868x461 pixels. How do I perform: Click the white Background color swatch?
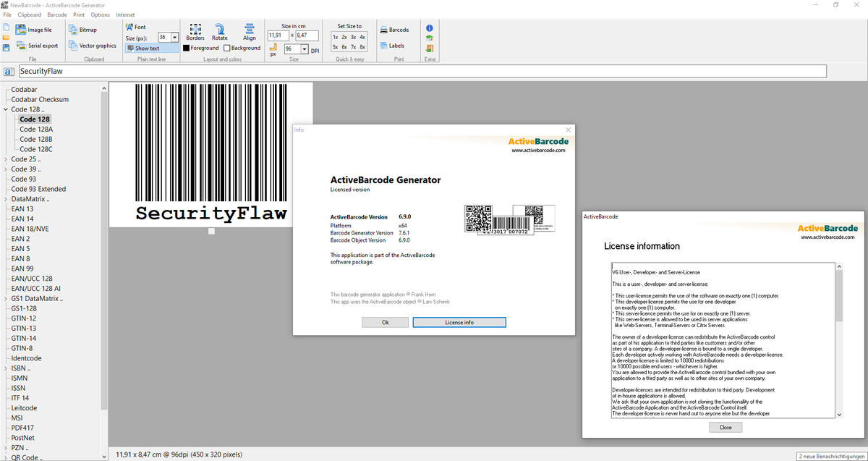click(x=226, y=48)
